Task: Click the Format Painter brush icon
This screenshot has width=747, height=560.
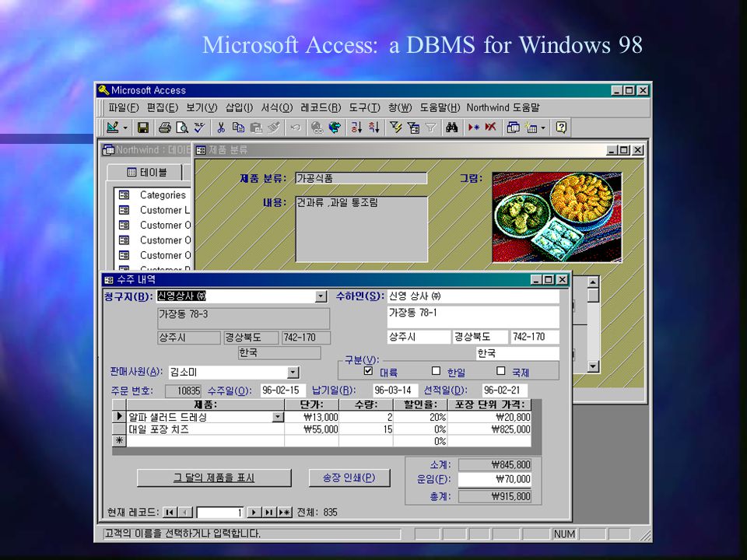Action: click(x=273, y=128)
